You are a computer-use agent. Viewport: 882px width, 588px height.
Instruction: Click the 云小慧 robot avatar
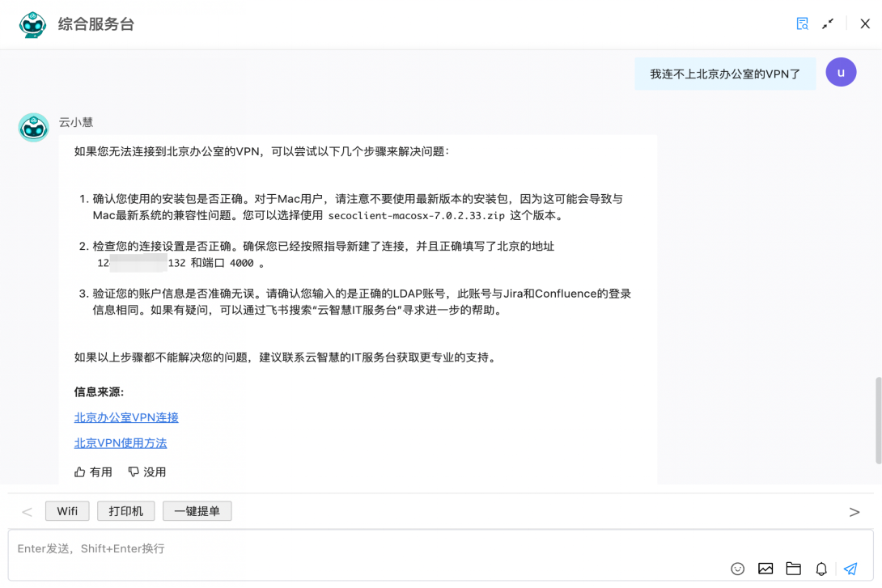pos(33,127)
